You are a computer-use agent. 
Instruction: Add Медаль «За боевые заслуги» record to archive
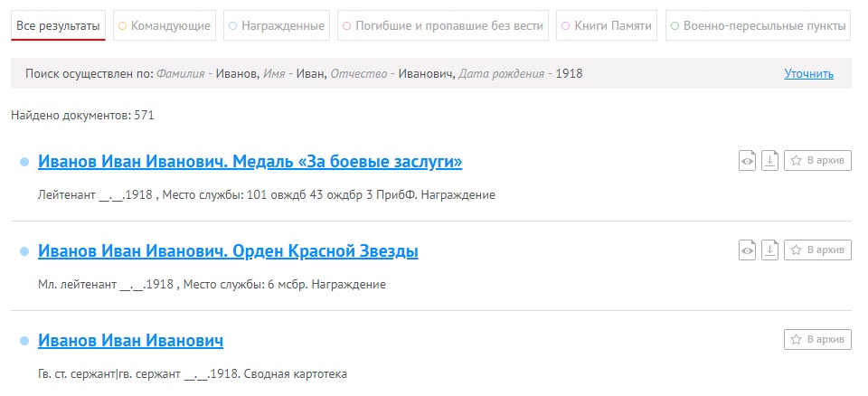(x=817, y=161)
